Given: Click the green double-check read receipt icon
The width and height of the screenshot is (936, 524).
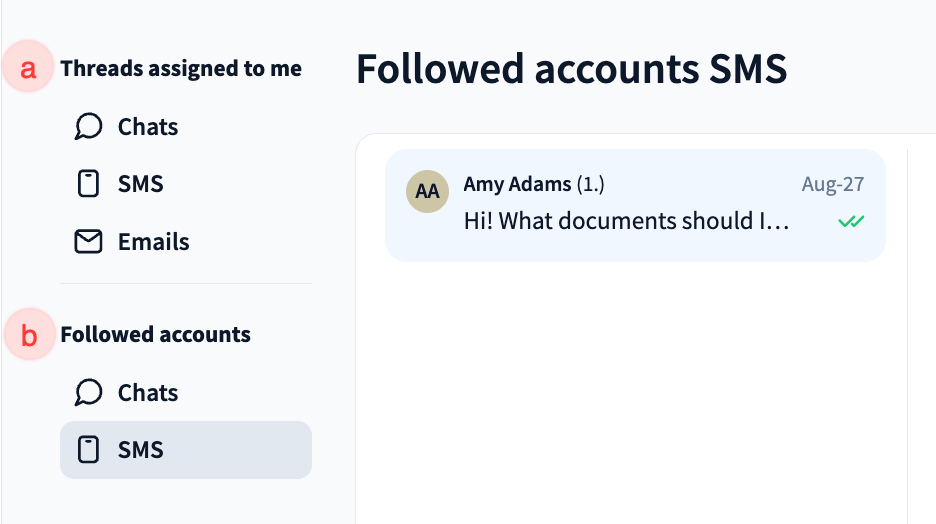Looking at the screenshot, I should coord(851,221).
